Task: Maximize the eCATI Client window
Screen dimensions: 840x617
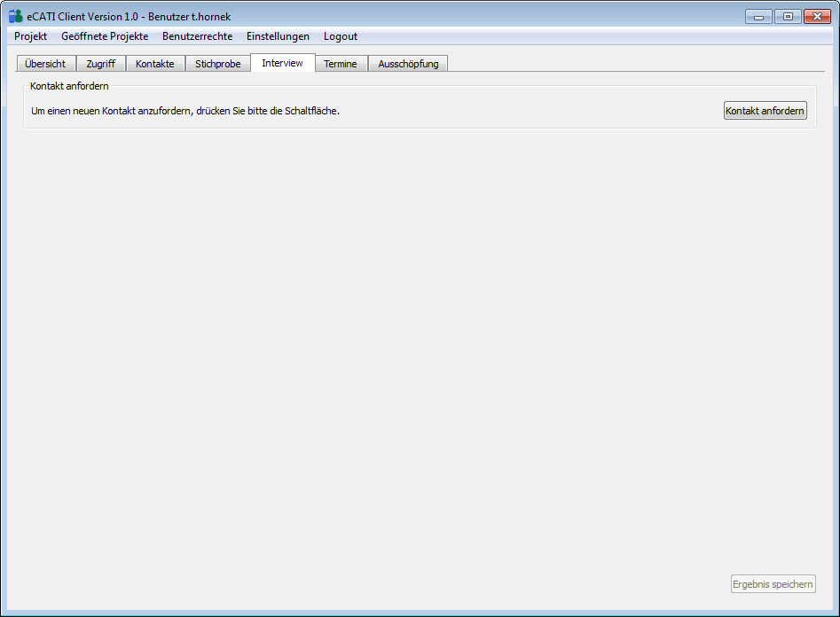Action: pos(787,16)
